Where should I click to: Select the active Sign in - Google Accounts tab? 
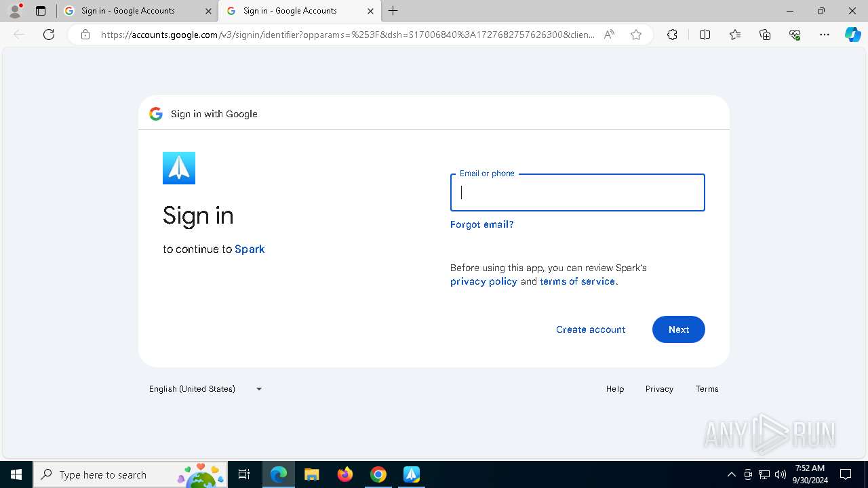(x=300, y=11)
